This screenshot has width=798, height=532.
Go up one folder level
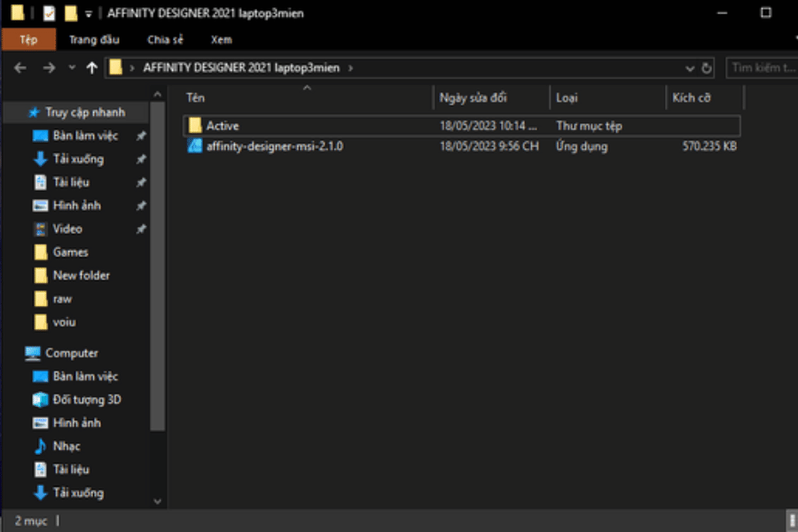pyautogui.click(x=91, y=68)
